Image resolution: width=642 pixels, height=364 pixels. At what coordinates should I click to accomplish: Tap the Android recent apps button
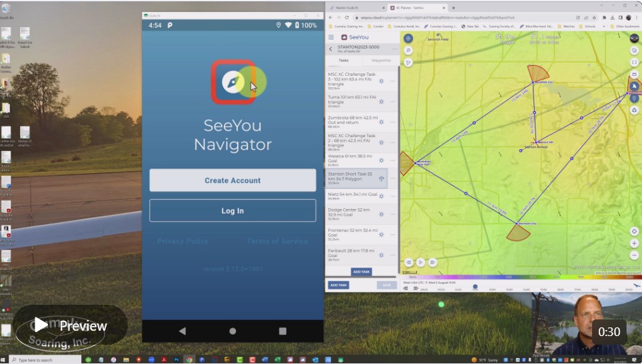[x=282, y=331]
